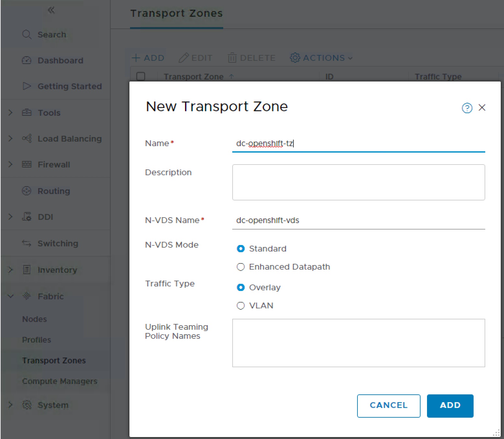504x439 pixels.
Task: Click the Switching arrows icon
Action: point(27,243)
